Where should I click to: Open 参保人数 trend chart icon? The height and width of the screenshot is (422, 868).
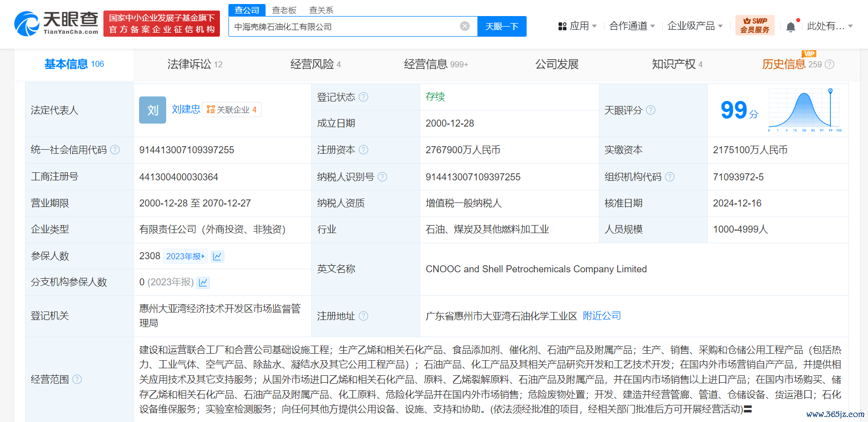(217, 257)
